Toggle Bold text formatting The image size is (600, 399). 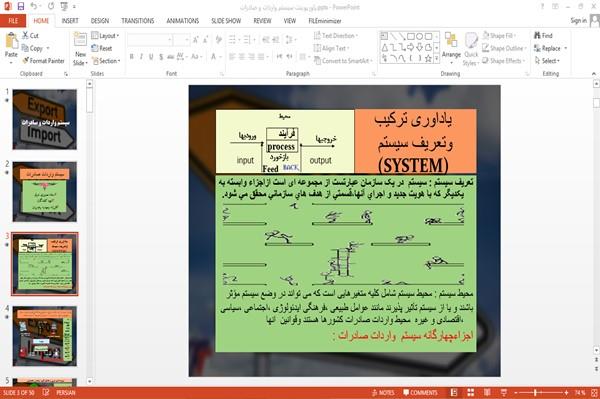click(x=132, y=57)
